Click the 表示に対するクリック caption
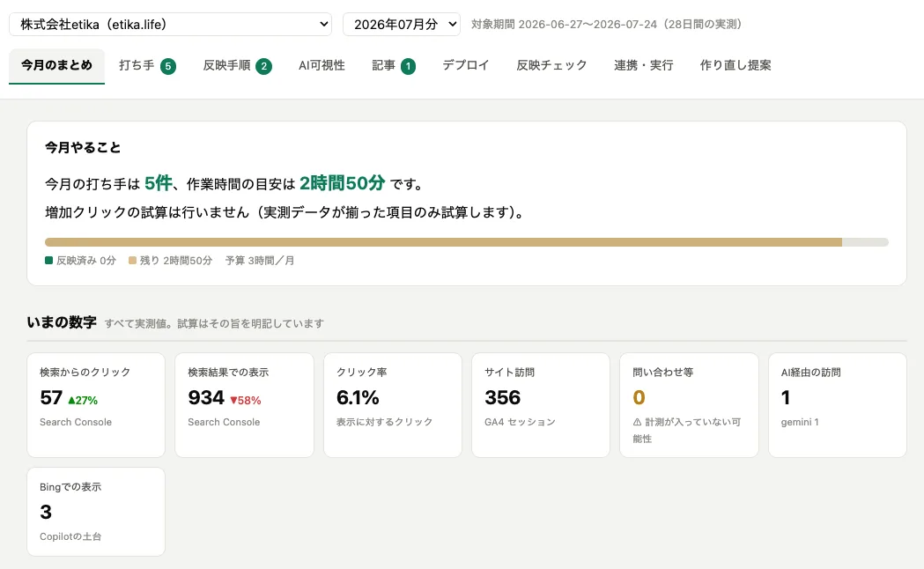 click(x=384, y=422)
